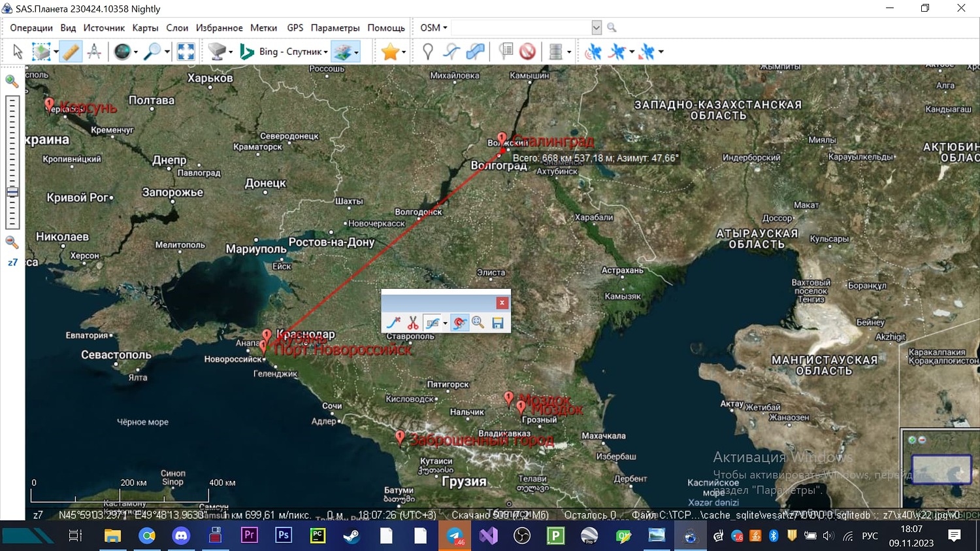Click the scissors icon in floating toolbar

pyautogui.click(x=412, y=322)
